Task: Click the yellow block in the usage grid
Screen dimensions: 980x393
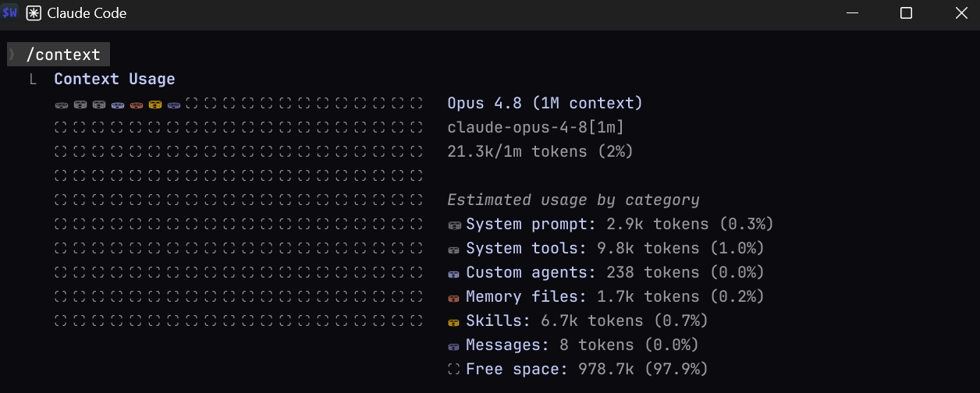Action: (155, 104)
